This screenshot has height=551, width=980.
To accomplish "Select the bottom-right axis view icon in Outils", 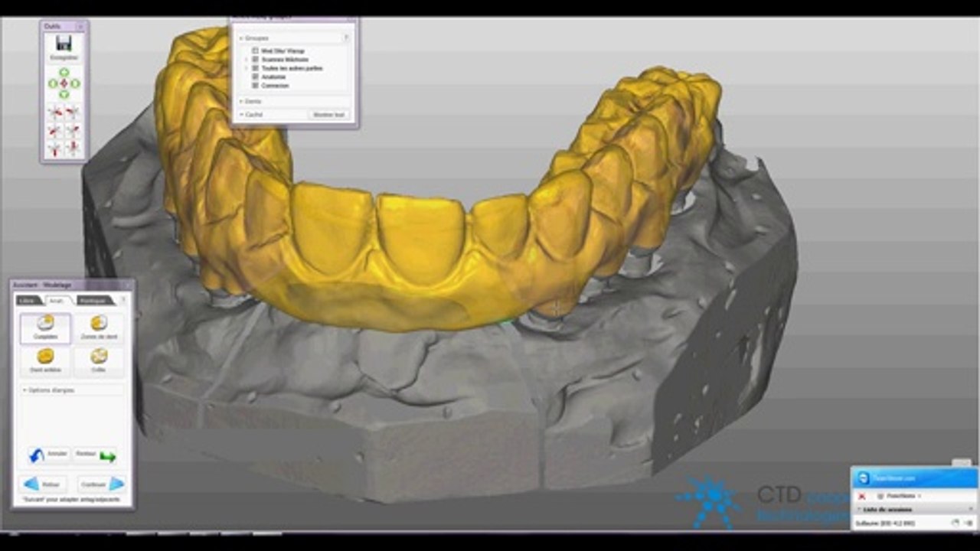I will (73, 148).
